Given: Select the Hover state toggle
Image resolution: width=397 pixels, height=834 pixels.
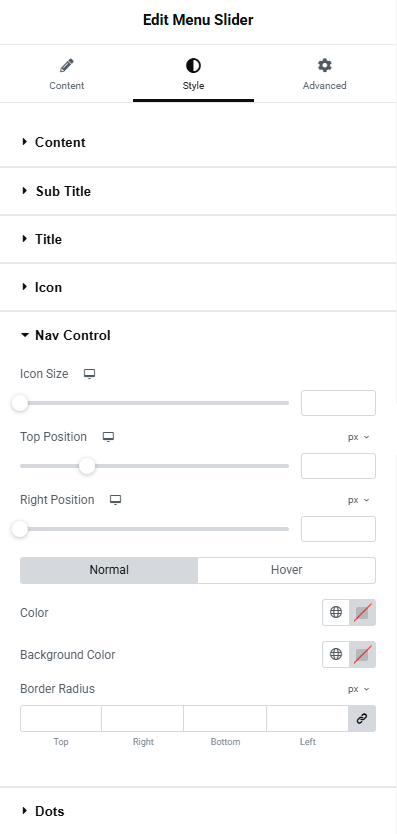Looking at the screenshot, I should [286, 570].
